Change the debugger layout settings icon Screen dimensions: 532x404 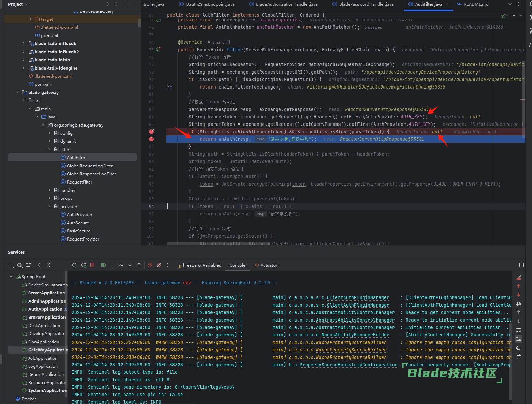coord(521,265)
